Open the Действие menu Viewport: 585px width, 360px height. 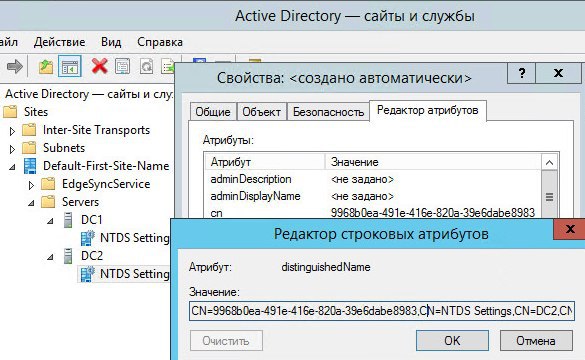(x=59, y=42)
